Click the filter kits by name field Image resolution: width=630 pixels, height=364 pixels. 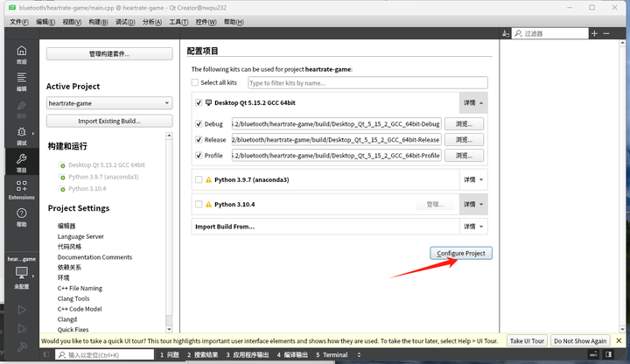tap(367, 83)
